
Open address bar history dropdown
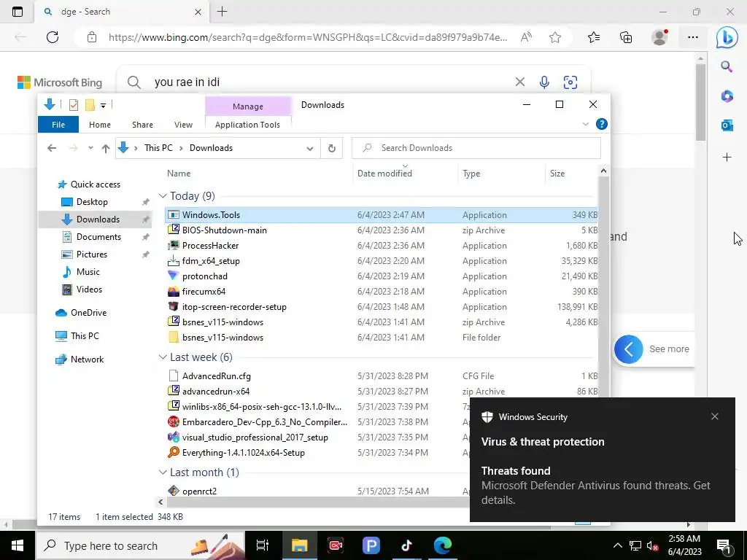(x=309, y=148)
